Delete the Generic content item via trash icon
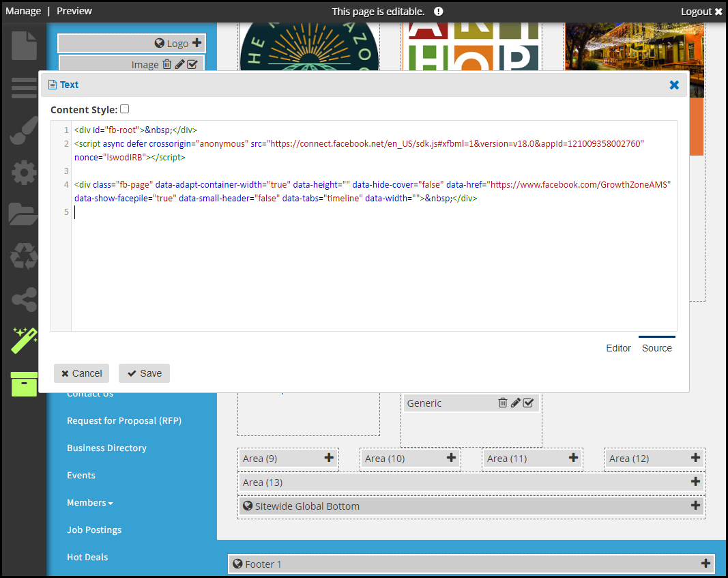The image size is (728, 578). 502,403
